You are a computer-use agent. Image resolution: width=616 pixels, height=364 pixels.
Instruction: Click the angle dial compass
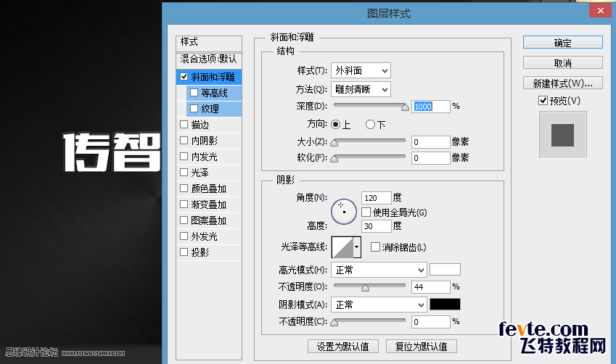[x=344, y=212]
